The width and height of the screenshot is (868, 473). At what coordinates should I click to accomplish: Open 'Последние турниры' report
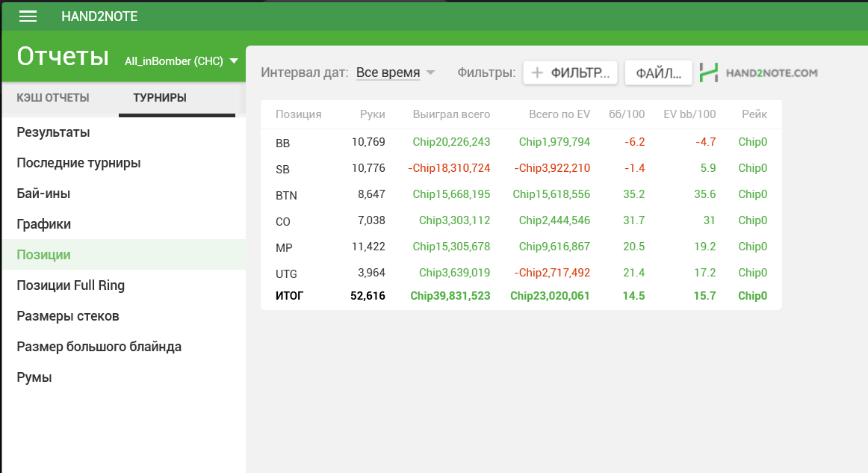coord(78,163)
